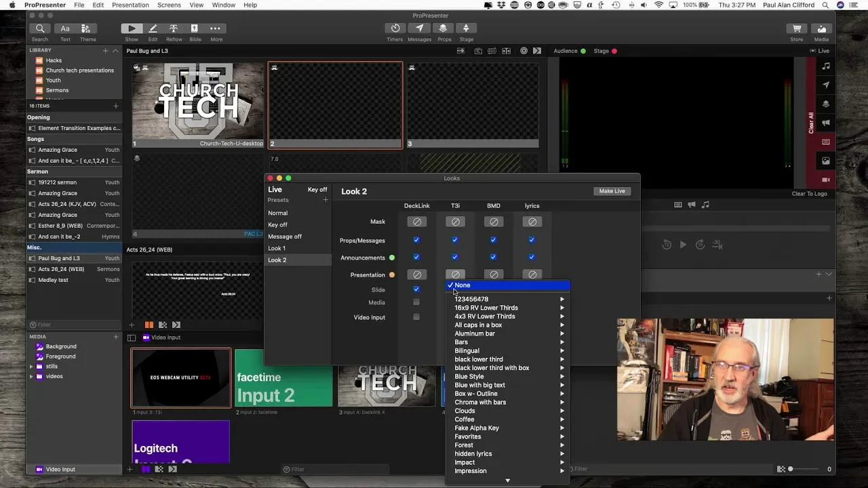This screenshot has height=488, width=868.
Task: Uncheck Props/Messages for BMD
Action: click(x=493, y=240)
